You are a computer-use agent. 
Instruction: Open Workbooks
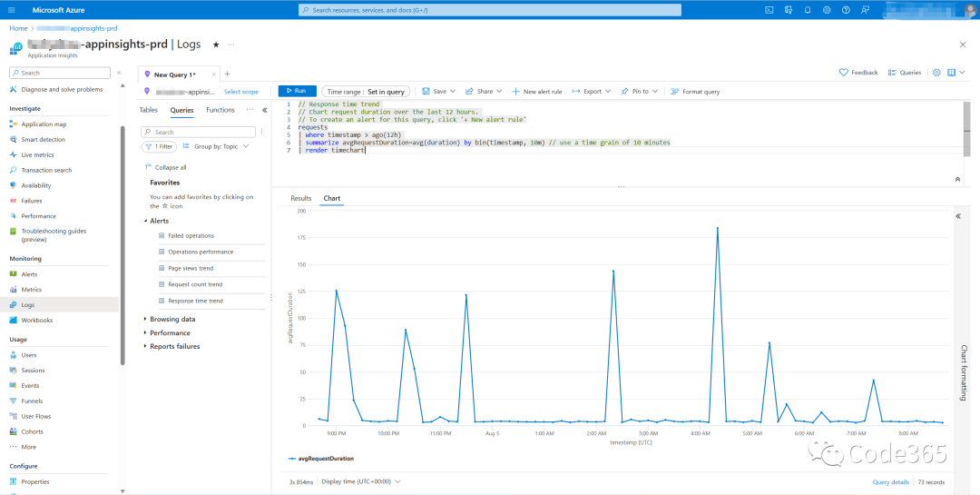37,321
